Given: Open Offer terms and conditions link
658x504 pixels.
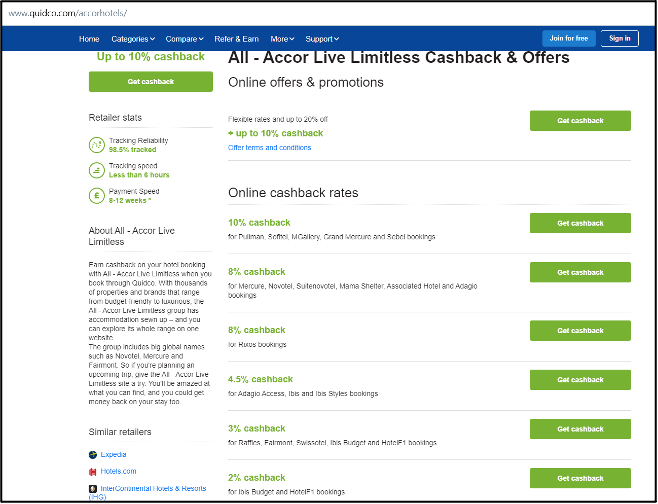Looking at the screenshot, I should click(x=269, y=148).
